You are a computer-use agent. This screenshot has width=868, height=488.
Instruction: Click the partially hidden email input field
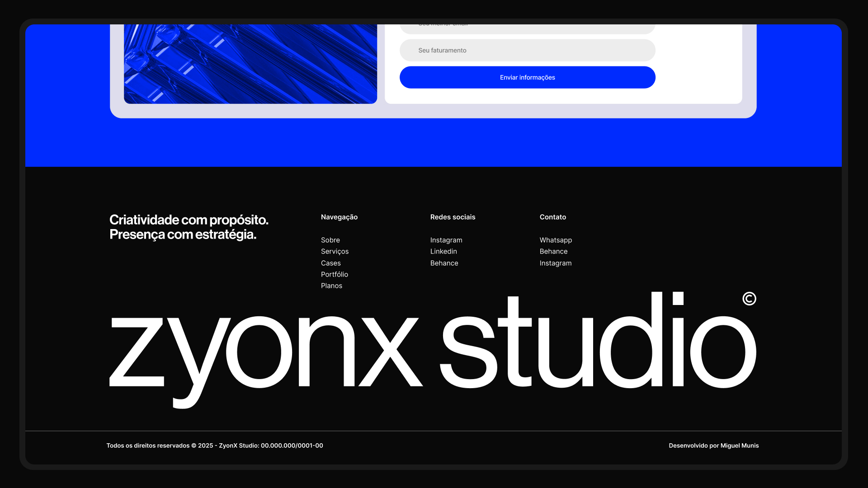coord(527,28)
